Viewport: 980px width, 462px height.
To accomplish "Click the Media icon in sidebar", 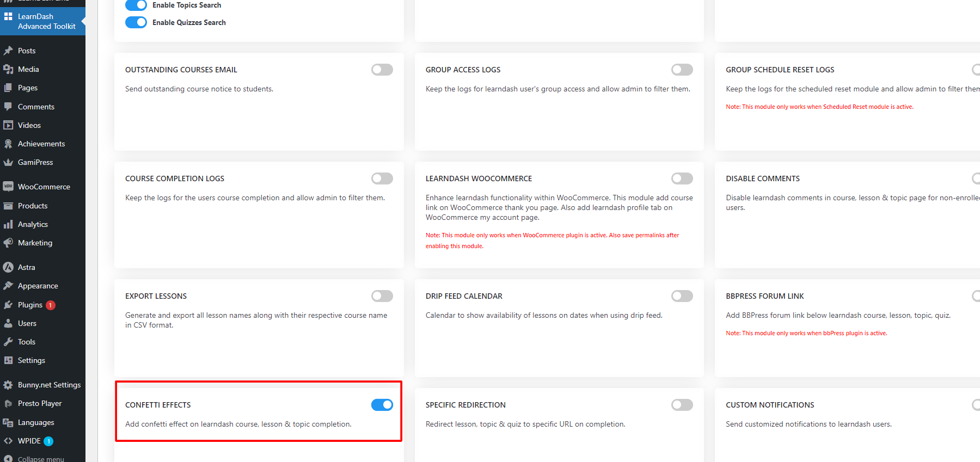I will 8,69.
